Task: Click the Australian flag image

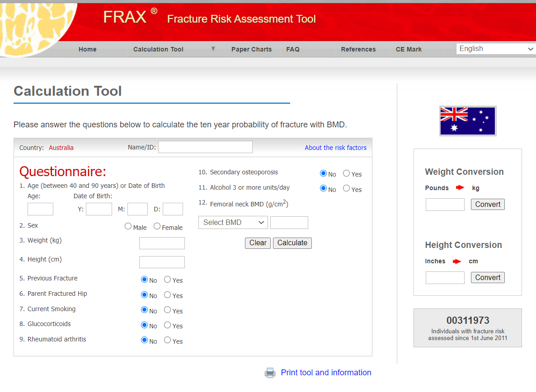Action: pos(468,121)
